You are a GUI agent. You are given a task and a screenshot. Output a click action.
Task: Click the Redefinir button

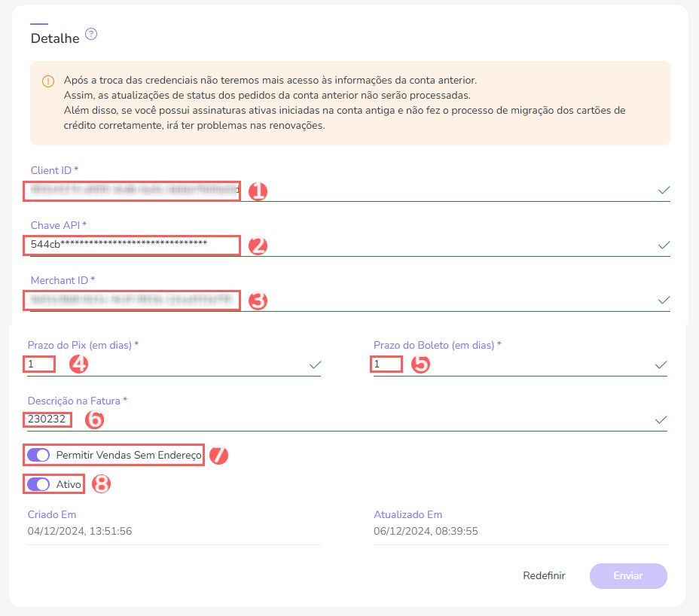[544, 575]
